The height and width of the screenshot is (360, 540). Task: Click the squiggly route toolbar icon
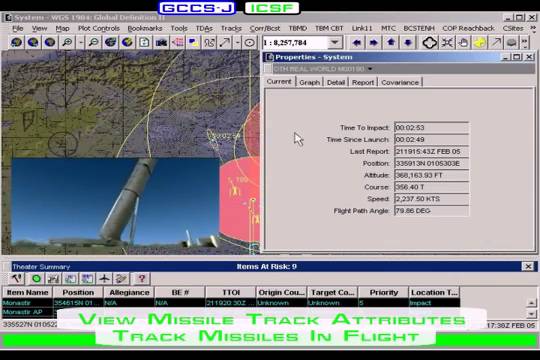coord(209,42)
